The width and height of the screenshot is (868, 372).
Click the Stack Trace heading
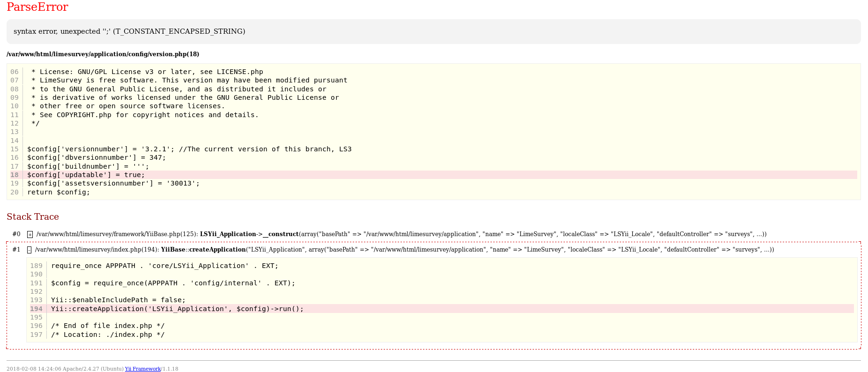click(33, 216)
